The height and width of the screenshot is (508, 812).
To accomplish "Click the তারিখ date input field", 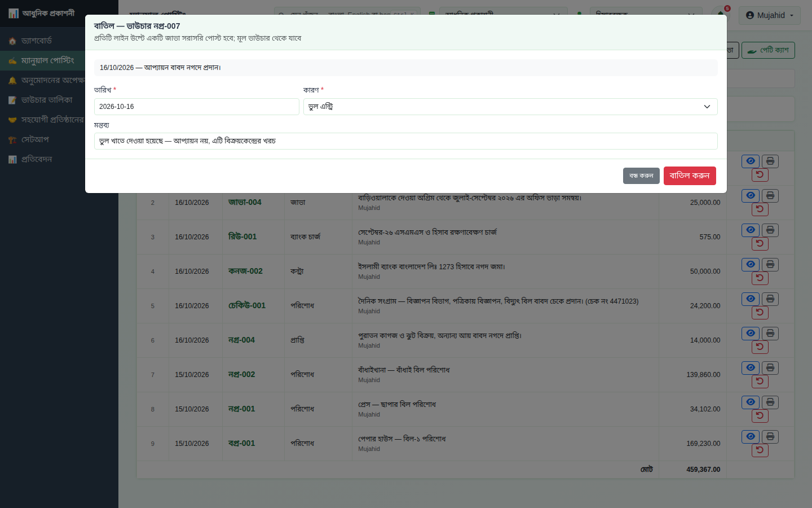I will 196,107.
